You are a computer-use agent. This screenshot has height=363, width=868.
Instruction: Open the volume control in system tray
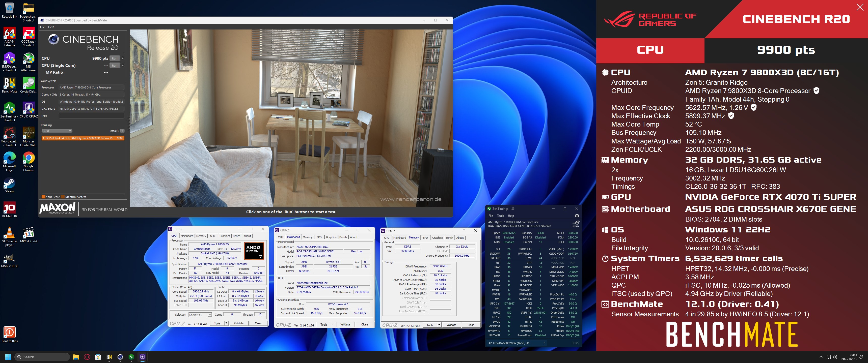[835, 357]
